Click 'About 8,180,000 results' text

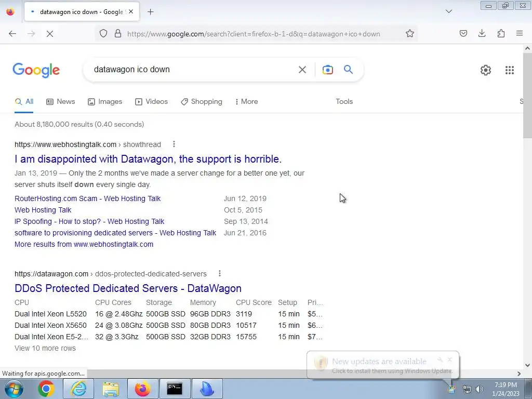point(79,124)
